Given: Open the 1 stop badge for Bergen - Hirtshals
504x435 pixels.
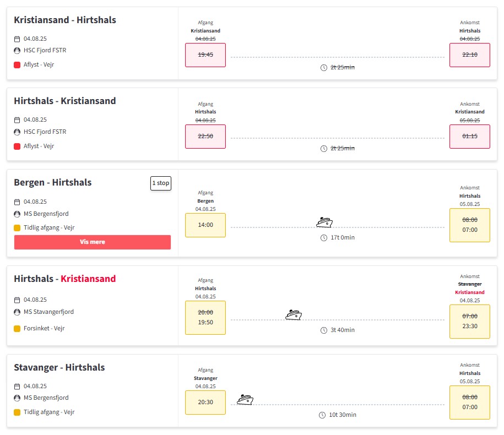Looking at the screenshot, I should tap(161, 183).
